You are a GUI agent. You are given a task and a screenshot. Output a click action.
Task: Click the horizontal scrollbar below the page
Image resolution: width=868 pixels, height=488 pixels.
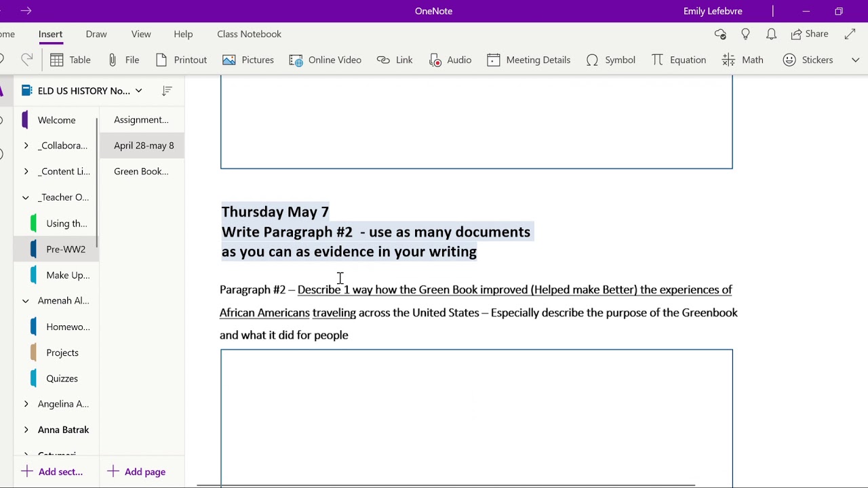[x=446, y=485]
